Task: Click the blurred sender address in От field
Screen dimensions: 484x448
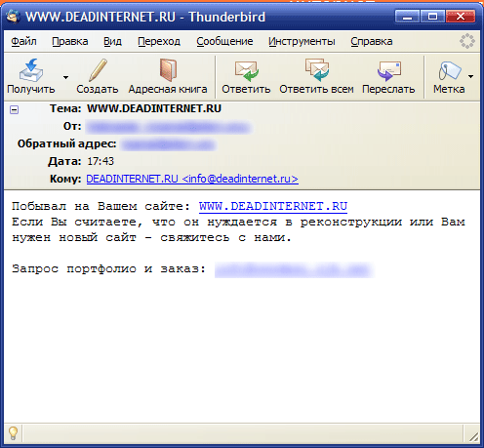Action: 169,127
